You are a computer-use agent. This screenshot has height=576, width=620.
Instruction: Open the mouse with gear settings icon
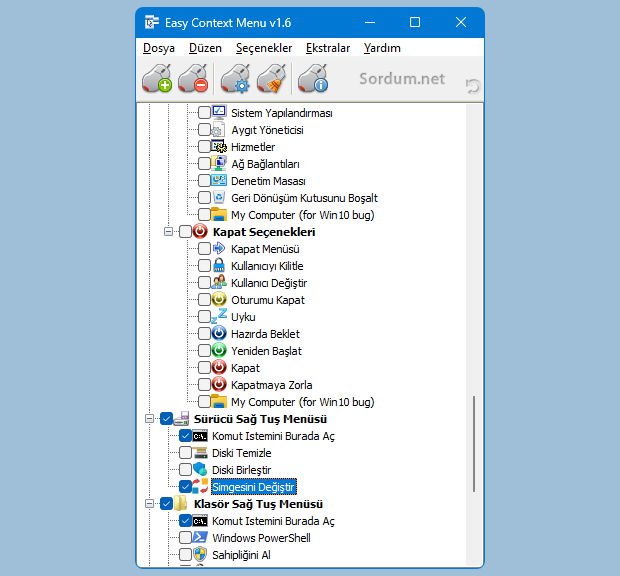pyautogui.click(x=235, y=78)
